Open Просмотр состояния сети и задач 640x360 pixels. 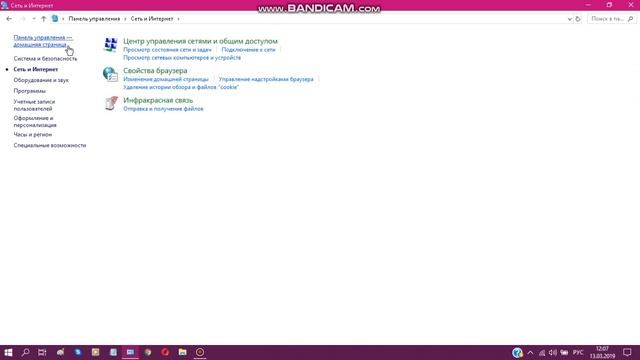167,50
